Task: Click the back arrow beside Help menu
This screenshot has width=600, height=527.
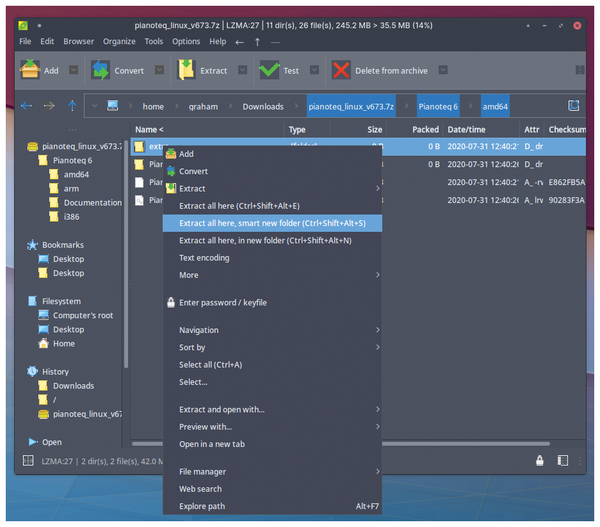Action: 240,42
